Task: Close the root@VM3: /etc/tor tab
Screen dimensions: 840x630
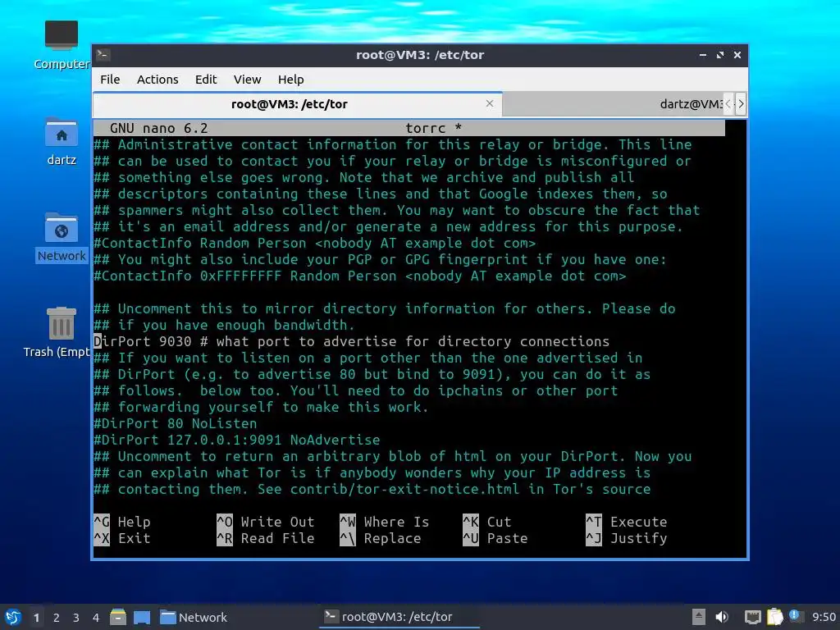Action: [x=489, y=103]
